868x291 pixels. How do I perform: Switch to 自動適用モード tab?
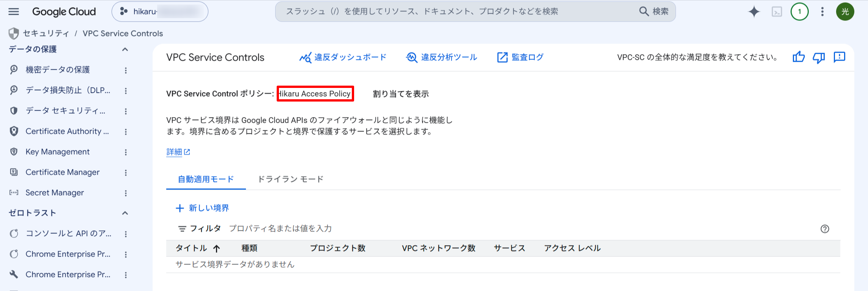coord(206,179)
